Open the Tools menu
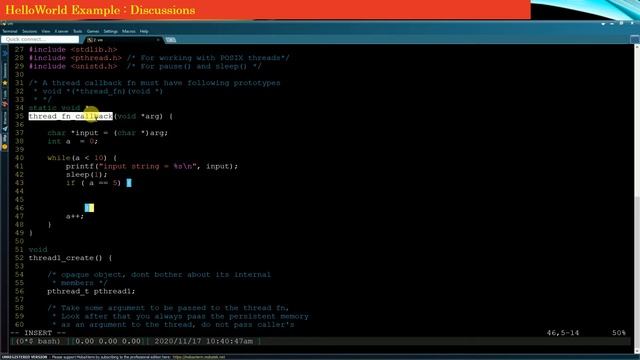Image resolution: width=640 pixels, height=360 pixels. pos(78,31)
